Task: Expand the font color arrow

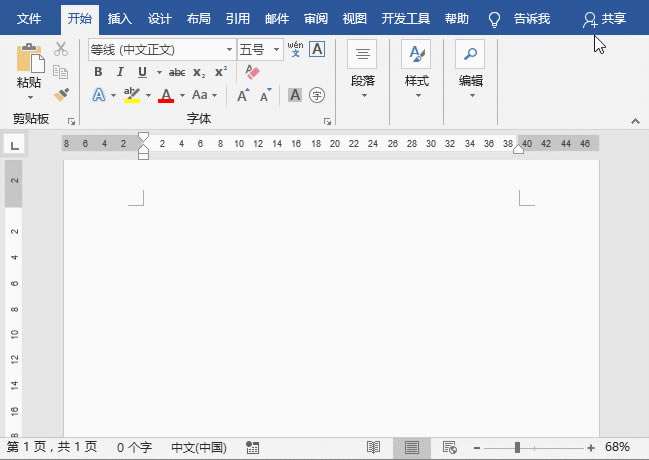Action: click(x=182, y=96)
